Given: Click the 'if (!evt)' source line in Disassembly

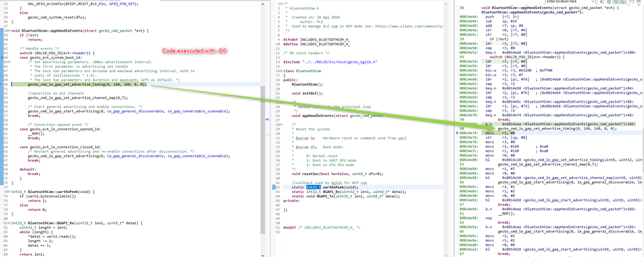Looking at the screenshot, I should (498, 39).
